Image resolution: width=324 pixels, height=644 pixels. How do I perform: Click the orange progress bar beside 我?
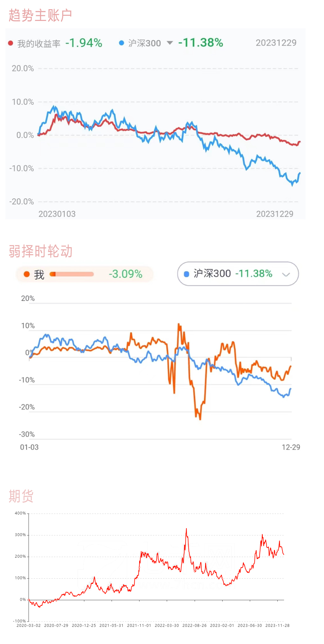[72, 274]
